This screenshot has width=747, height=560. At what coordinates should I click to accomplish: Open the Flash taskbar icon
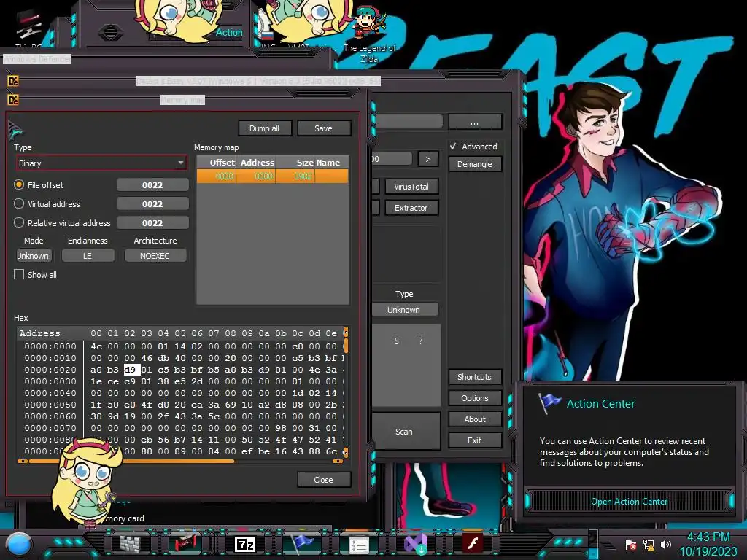pyautogui.click(x=473, y=544)
